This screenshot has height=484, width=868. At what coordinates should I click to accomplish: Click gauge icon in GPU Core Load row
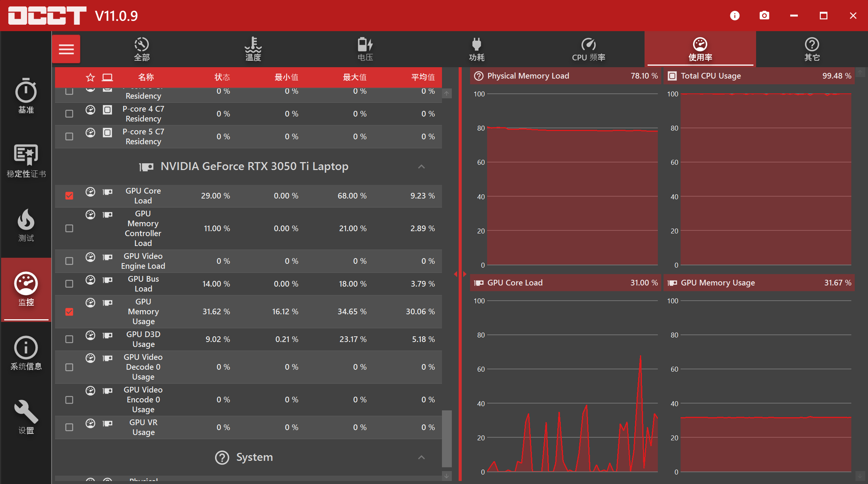tap(90, 192)
